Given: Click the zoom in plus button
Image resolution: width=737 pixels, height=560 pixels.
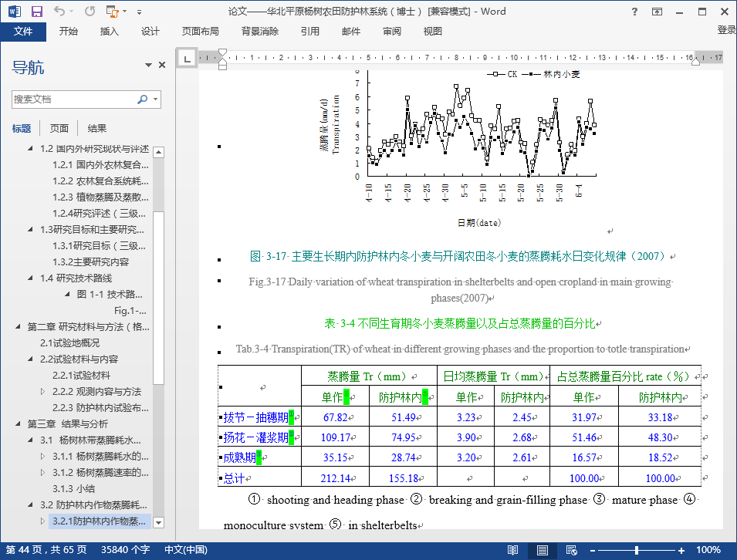Looking at the screenshot, I should click(x=681, y=550).
